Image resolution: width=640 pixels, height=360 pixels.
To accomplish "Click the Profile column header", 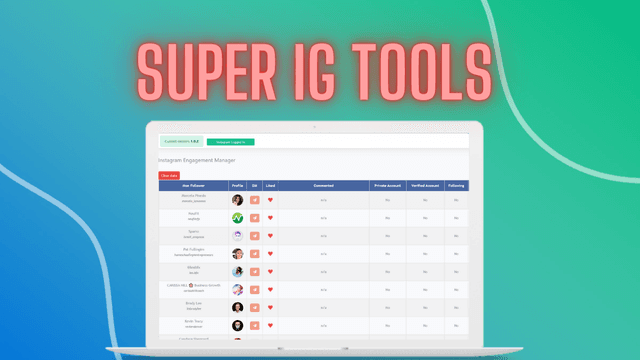I will tap(238, 186).
